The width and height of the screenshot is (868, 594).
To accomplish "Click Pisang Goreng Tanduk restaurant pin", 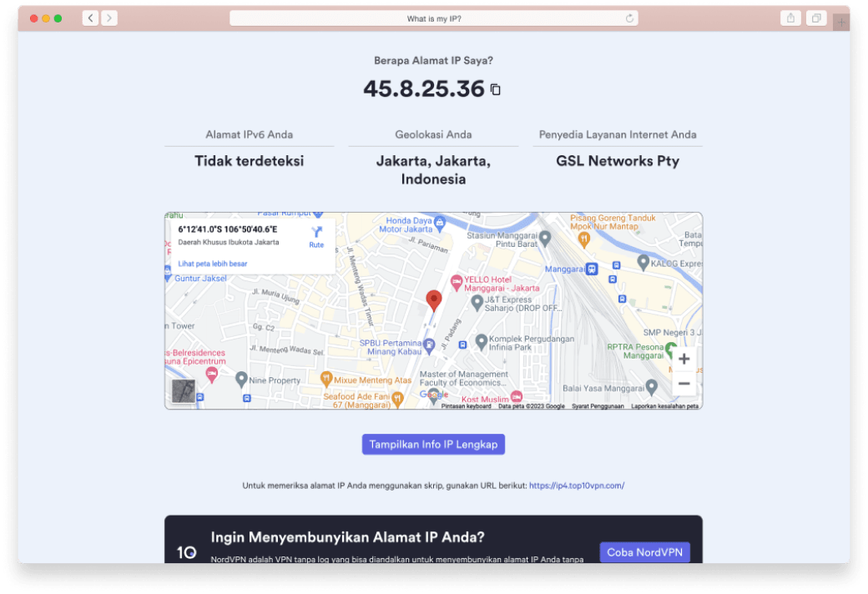I will (x=583, y=239).
